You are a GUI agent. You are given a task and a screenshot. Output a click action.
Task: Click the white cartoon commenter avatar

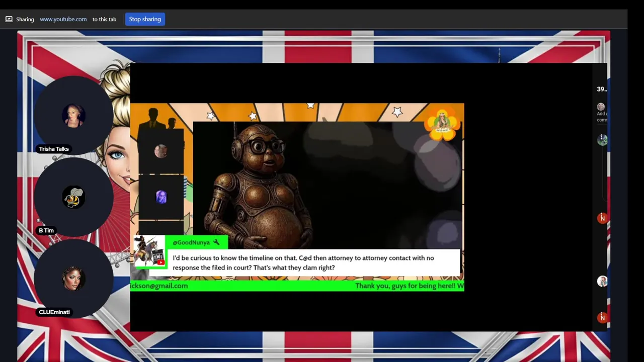[x=602, y=281]
